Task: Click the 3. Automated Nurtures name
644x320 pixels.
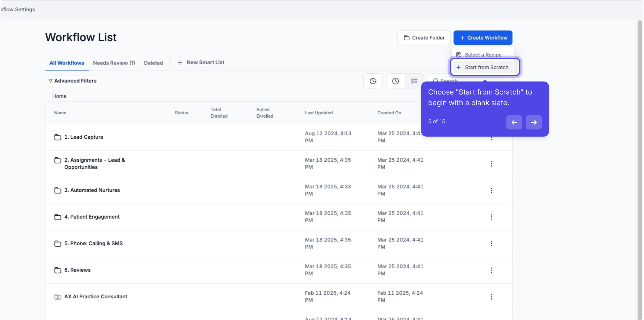Action: (x=92, y=190)
